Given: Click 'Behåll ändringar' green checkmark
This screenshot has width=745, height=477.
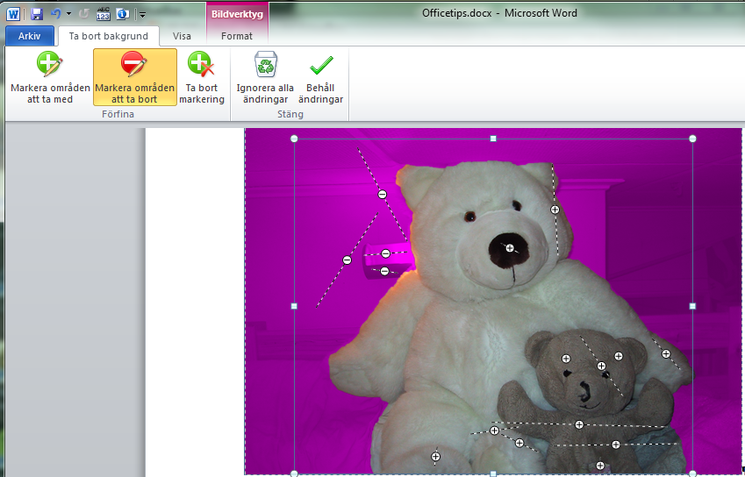Looking at the screenshot, I should click(321, 66).
